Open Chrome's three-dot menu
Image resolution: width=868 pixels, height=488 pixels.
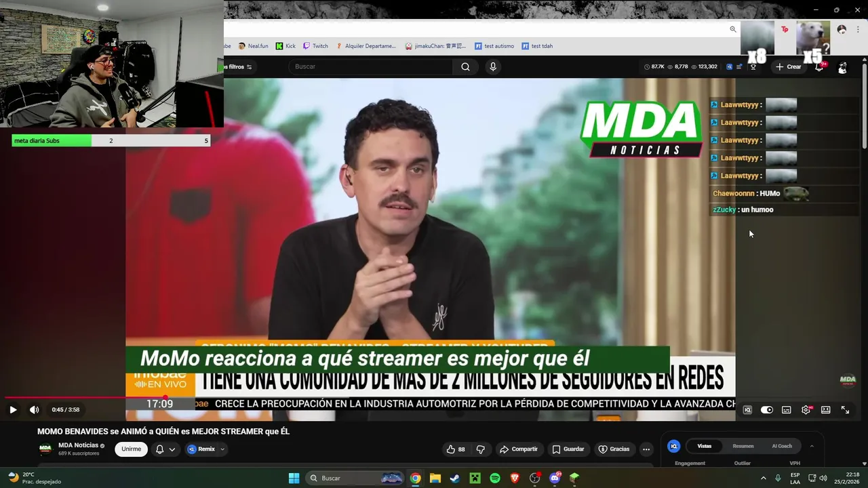pyautogui.click(x=858, y=29)
